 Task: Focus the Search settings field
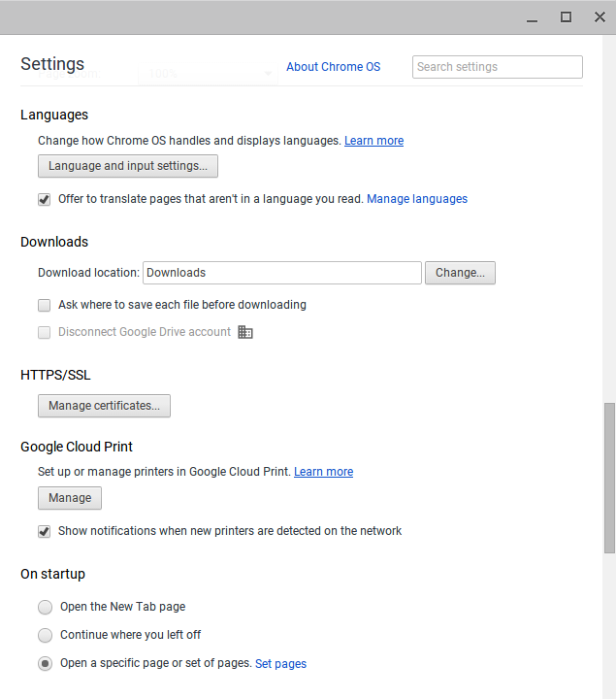click(497, 67)
